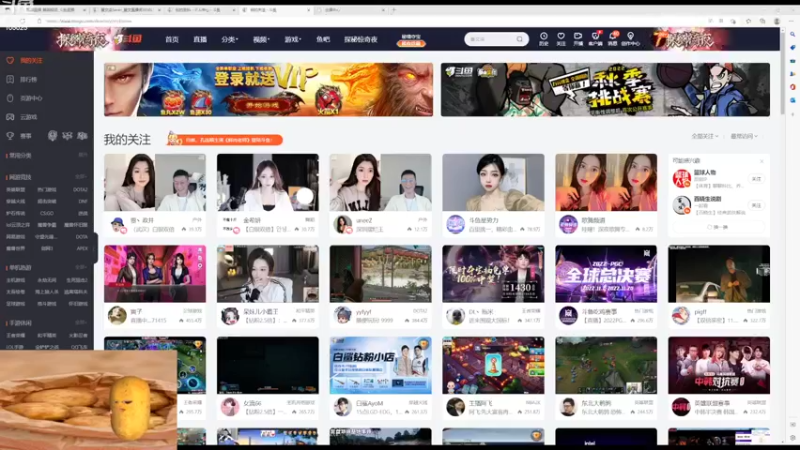Viewport: 800px width, 450px height.
Task: Click the 登录就送VIP banner
Action: 268,90
